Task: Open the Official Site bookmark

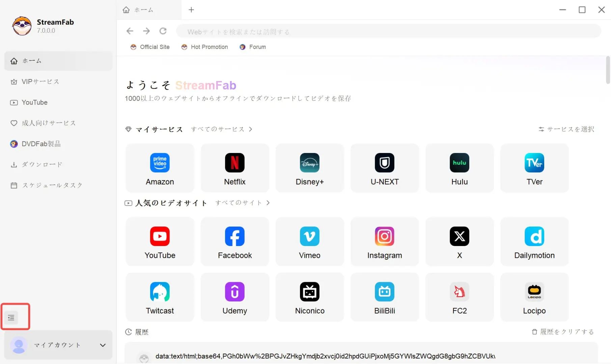Action: [150, 47]
